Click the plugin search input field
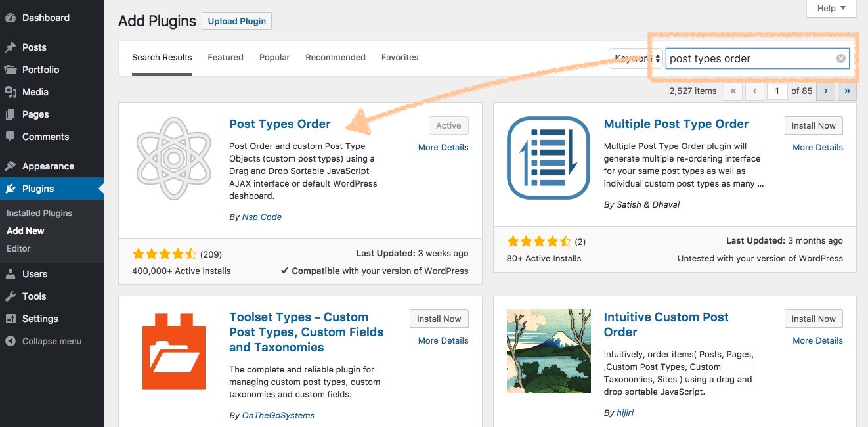Image resolution: width=868 pixels, height=427 pixels. (x=758, y=58)
